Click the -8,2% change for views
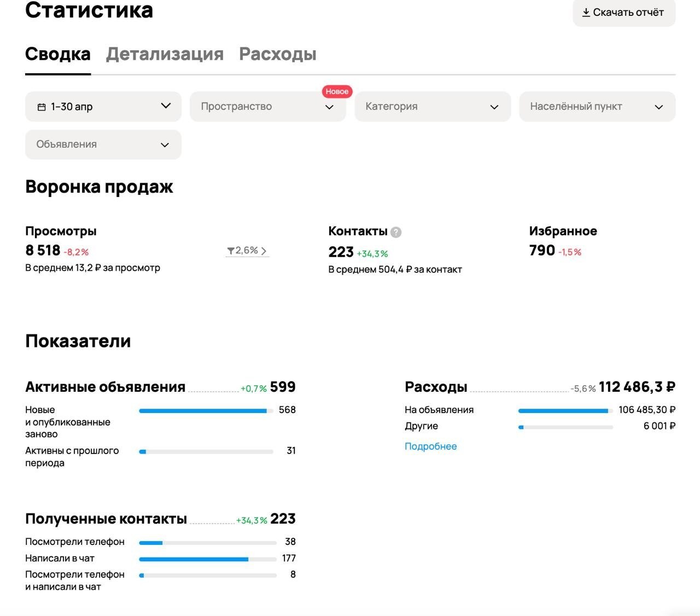Image resolution: width=700 pixels, height=616 pixels. pyautogui.click(x=76, y=252)
